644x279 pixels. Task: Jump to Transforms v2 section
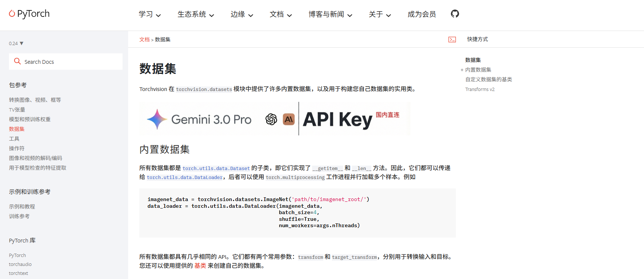click(x=480, y=90)
